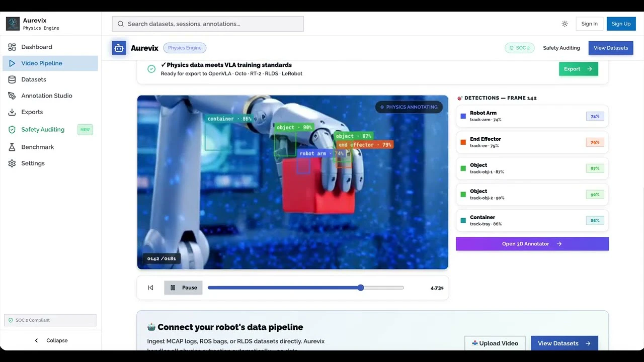Pause the video playback

(x=183, y=288)
